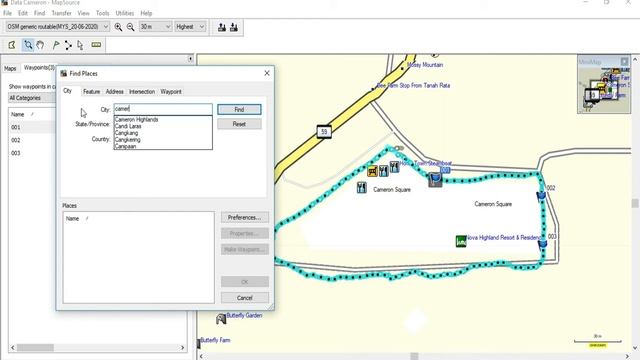Close the MiniMap overview panel
This screenshot has width=640, height=360.
click(x=624, y=62)
